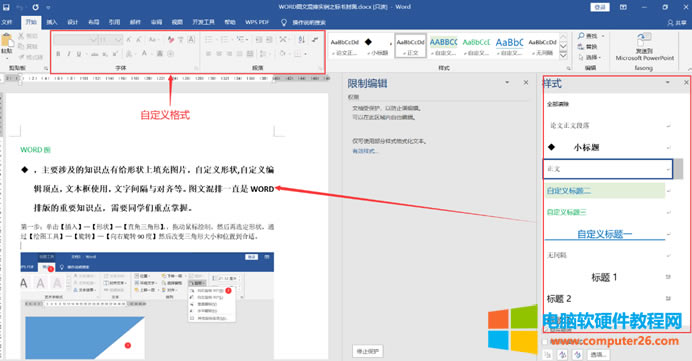Click the 登录 (Sign in) button

point(600,7)
